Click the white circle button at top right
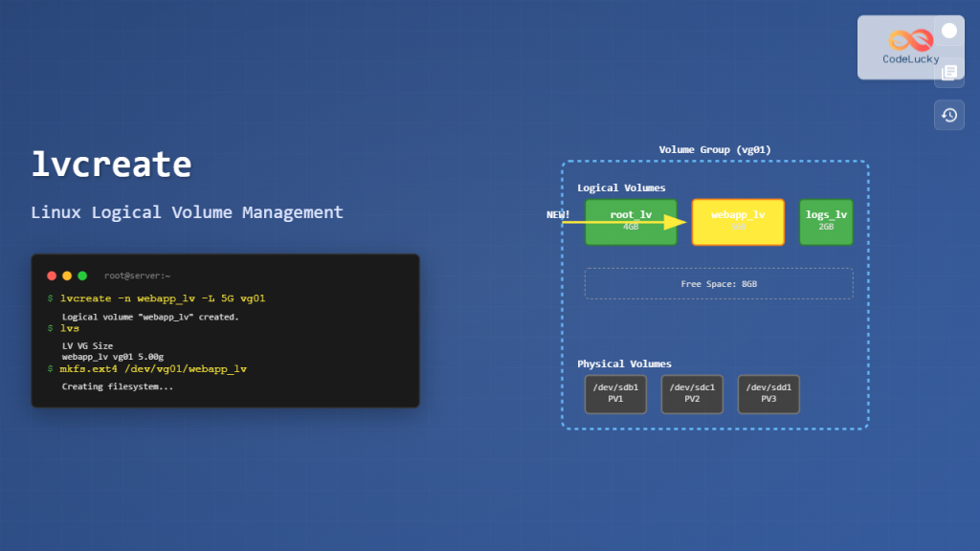Image resolution: width=980 pixels, height=551 pixels. 948,31
